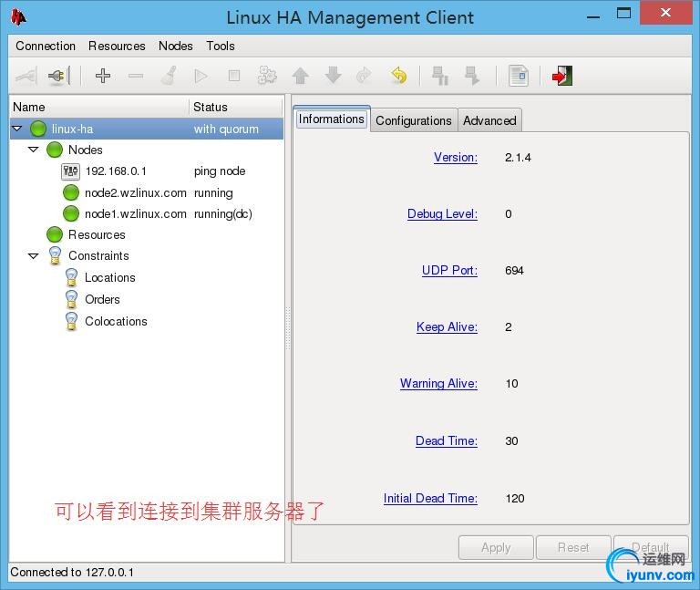Click the green status icon of node1.wzlinux.com
This screenshot has height=590, width=700.
click(x=71, y=213)
